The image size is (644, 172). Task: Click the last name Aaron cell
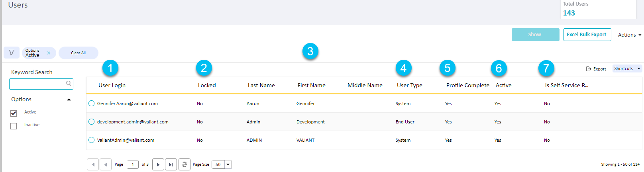click(x=253, y=104)
